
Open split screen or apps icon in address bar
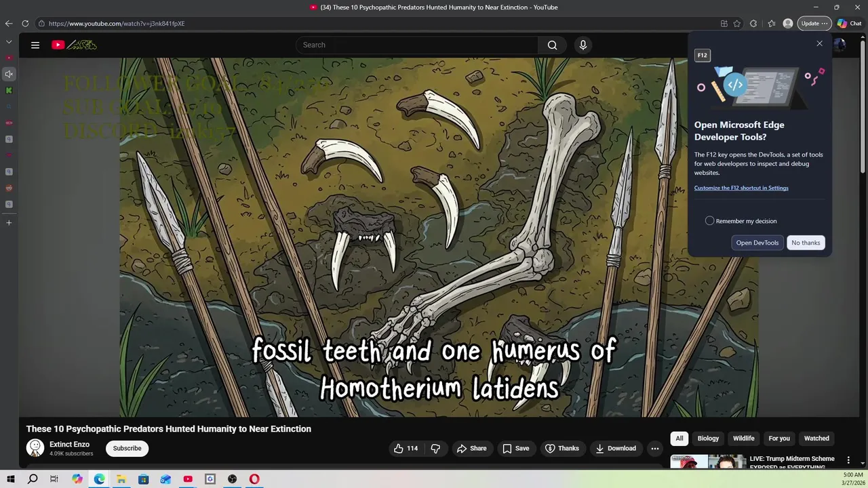click(x=724, y=24)
